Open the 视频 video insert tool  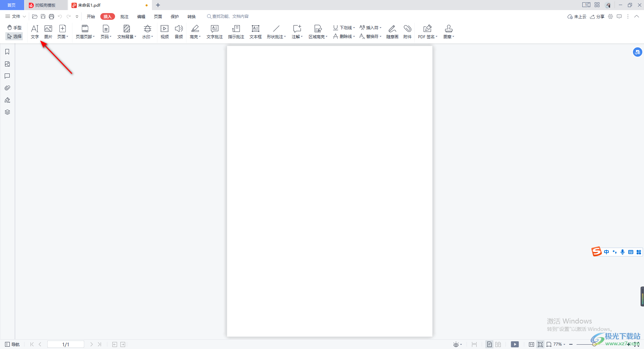pyautogui.click(x=165, y=32)
